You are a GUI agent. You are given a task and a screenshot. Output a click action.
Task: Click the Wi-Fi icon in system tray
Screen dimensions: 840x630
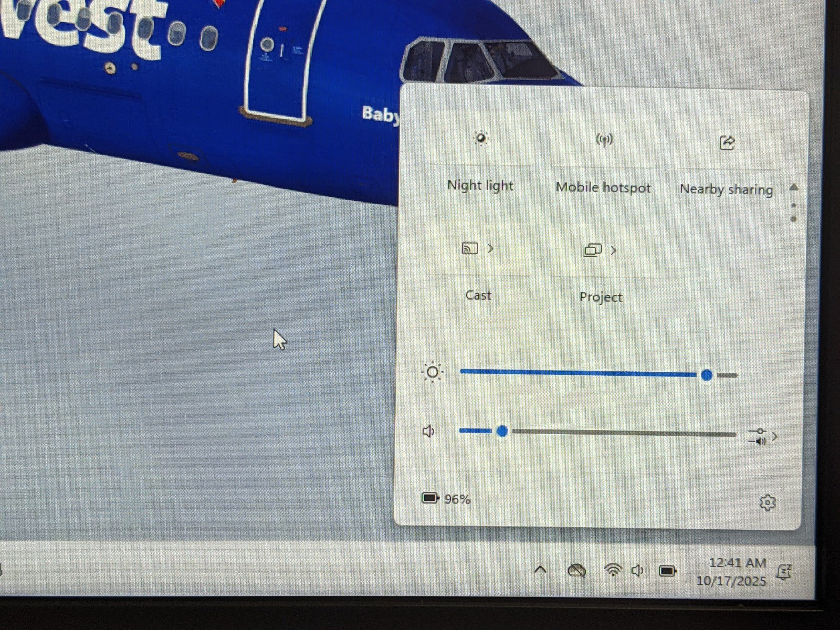click(x=613, y=570)
